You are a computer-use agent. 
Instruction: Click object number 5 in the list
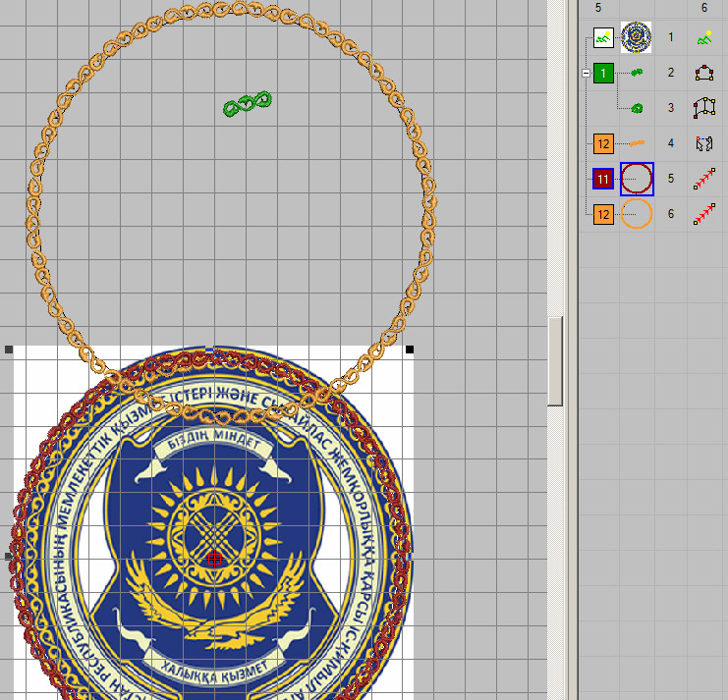coord(670,179)
